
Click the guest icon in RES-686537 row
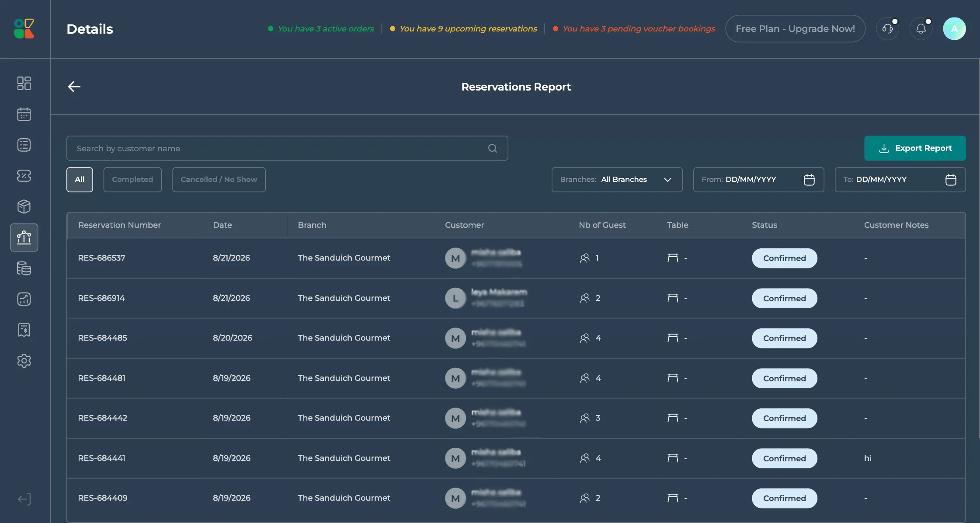[x=585, y=258]
